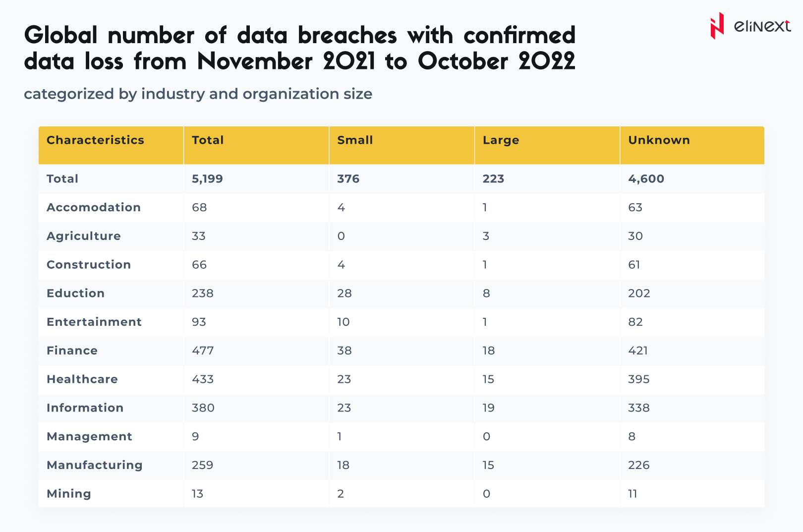Click the Total column header
The image size is (803, 532).
coord(208,140)
